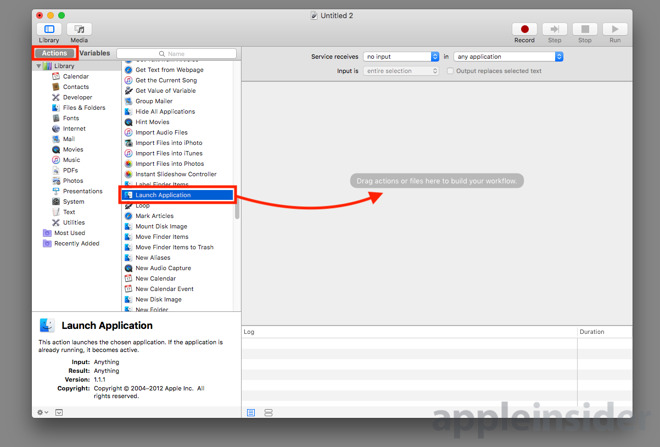The width and height of the screenshot is (660, 447).
Task: Select the Utilities category
Action: coord(74,223)
